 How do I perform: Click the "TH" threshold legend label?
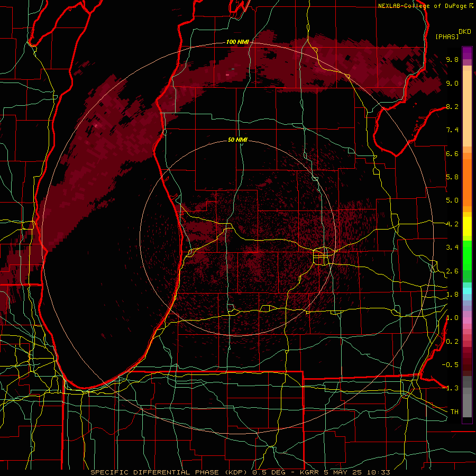454,412
